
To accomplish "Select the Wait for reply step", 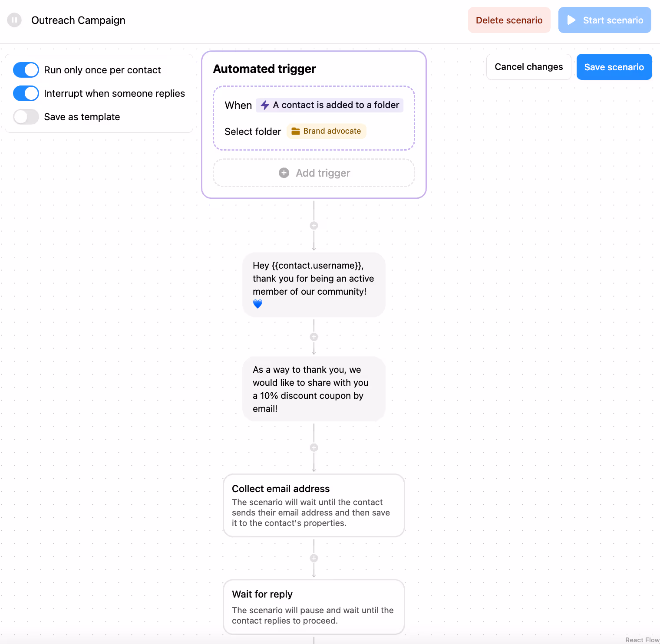I will click(314, 607).
